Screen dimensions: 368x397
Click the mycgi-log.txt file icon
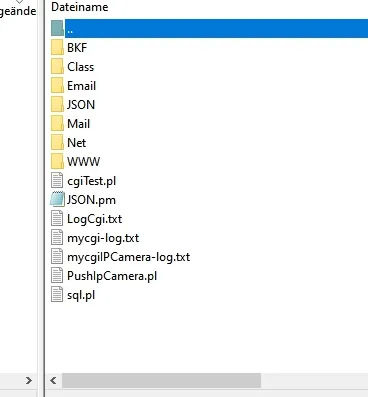(x=57, y=237)
